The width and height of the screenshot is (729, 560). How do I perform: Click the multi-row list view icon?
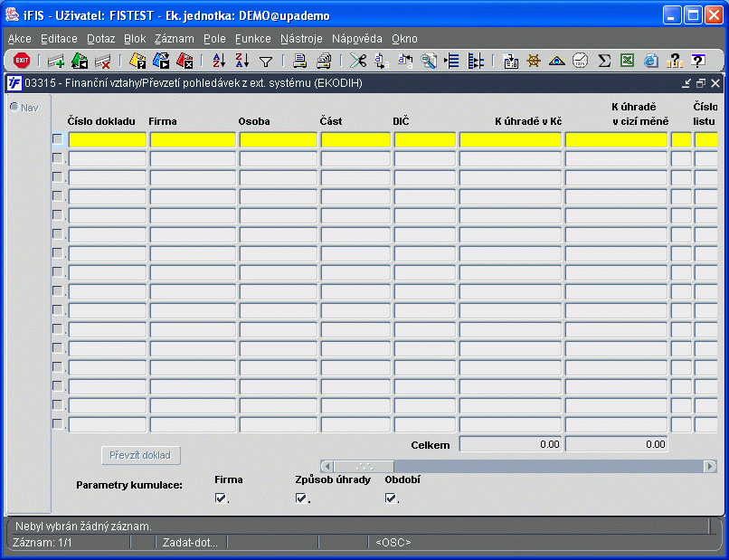pos(475,61)
